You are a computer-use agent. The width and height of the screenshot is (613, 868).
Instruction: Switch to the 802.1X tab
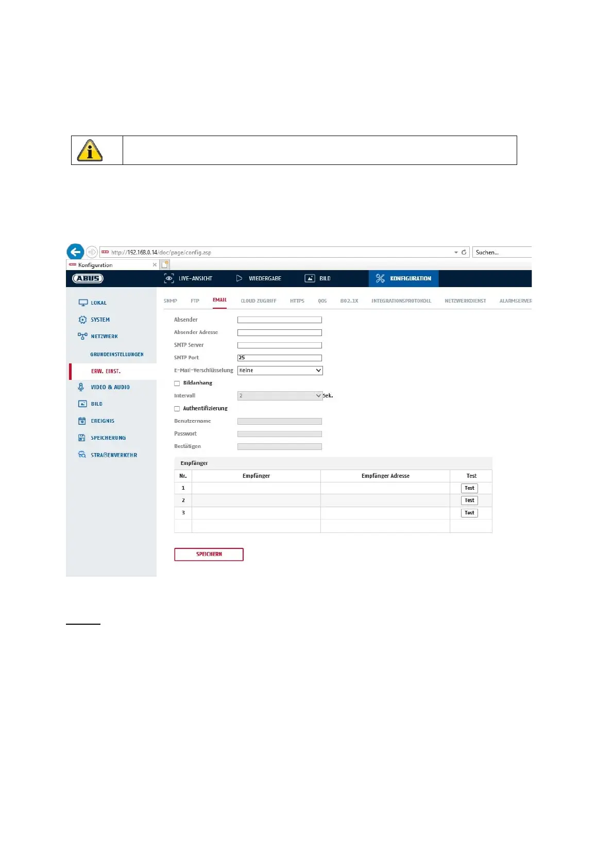[349, 301]
